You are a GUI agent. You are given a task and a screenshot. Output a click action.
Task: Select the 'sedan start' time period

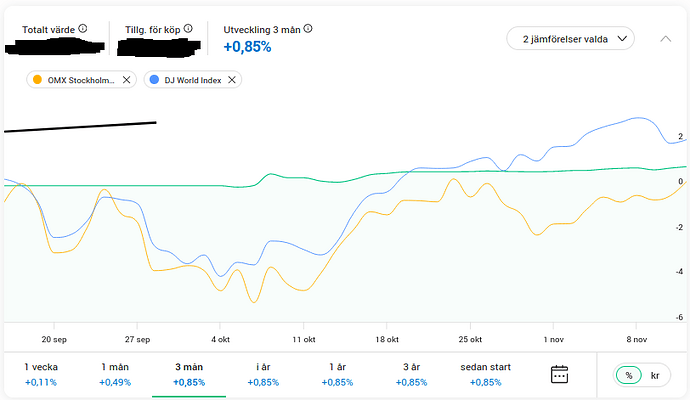[x=485, y=374]
